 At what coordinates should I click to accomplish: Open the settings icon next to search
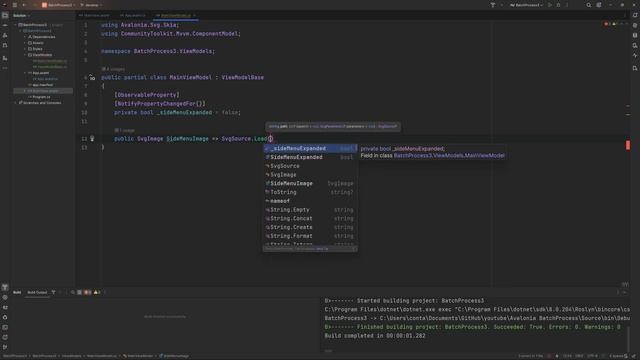tap(599, 5)
